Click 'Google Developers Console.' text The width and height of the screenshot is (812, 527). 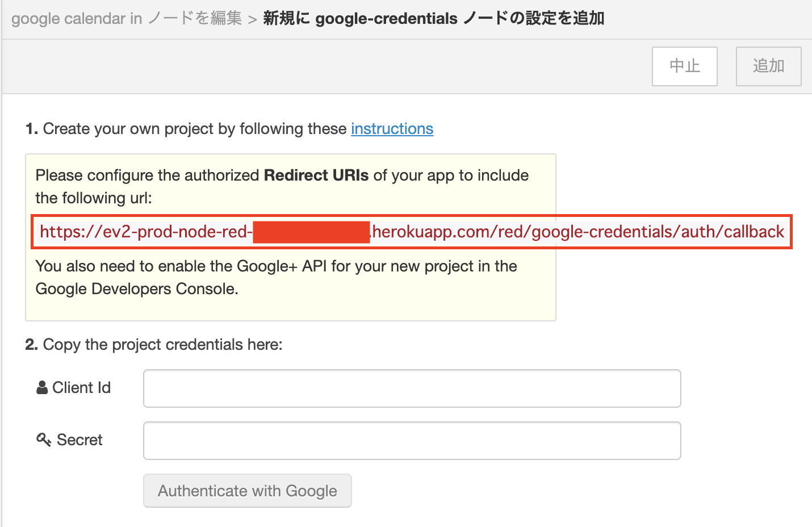(x=137, y=289)
